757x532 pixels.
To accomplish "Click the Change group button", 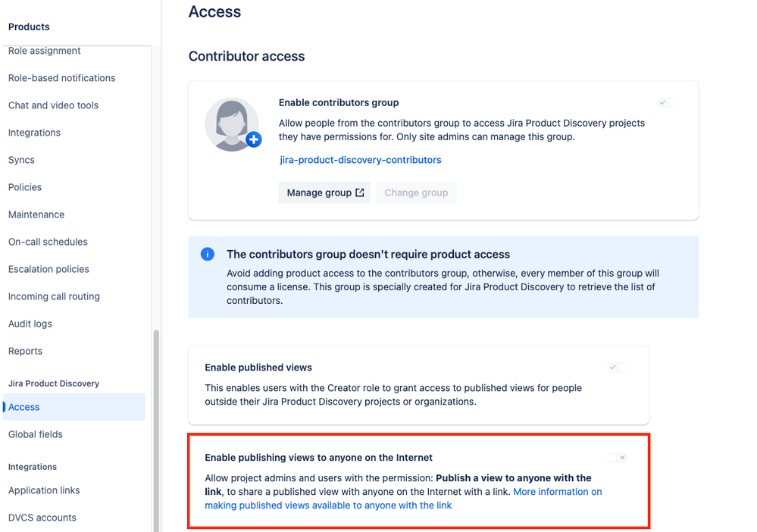I will 415,192.
